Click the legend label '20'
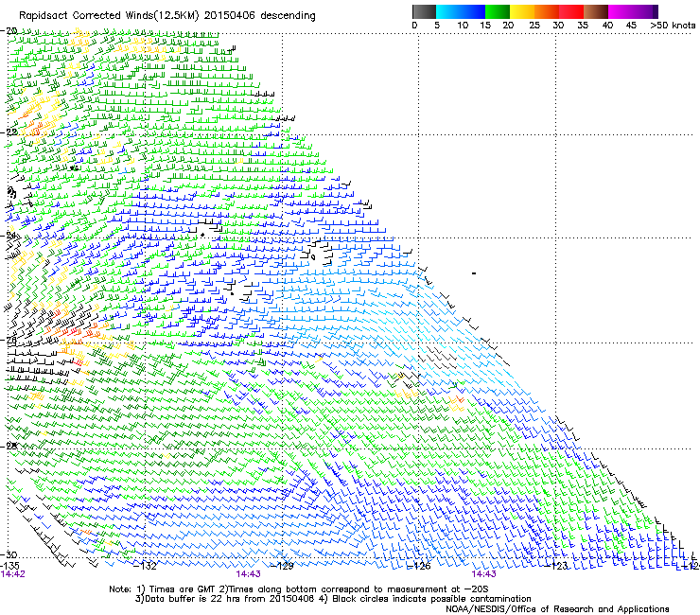Screen dimensions: 700x615 [508, 26]
